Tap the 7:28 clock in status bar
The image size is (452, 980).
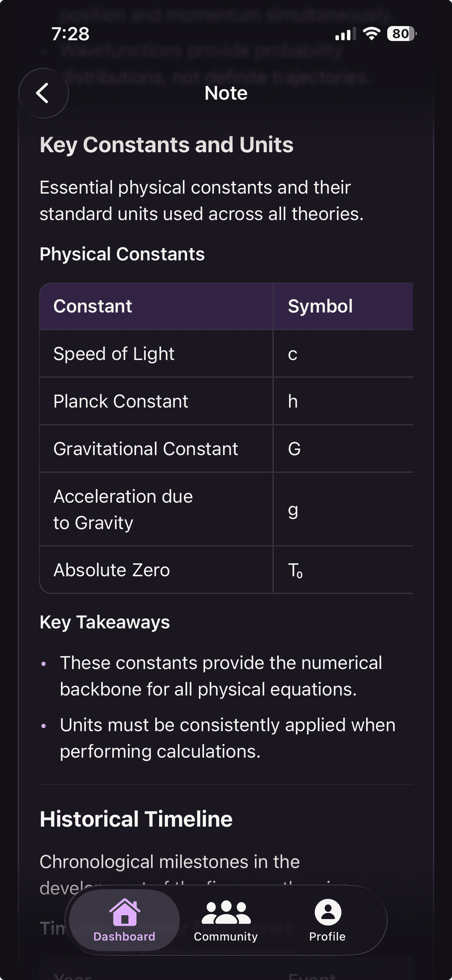71,34
